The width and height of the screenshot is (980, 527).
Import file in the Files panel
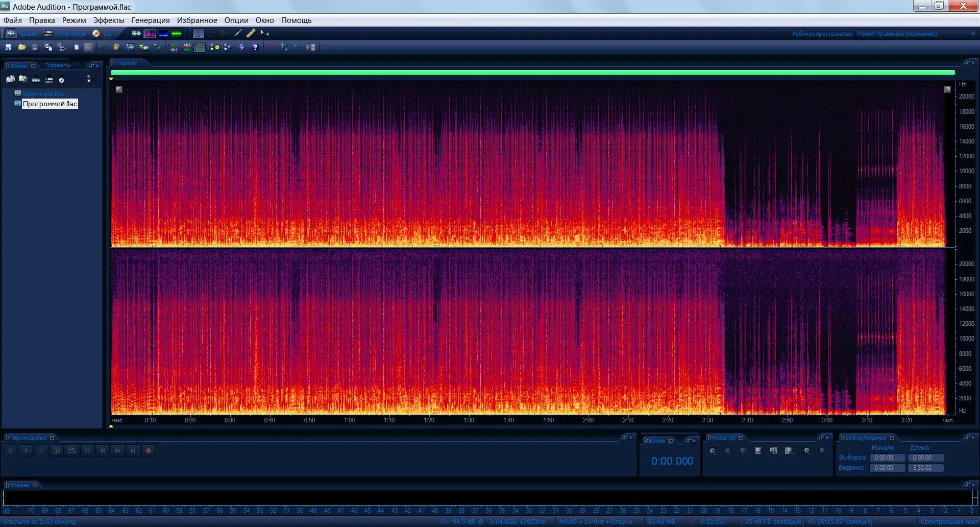click(10, 80)
